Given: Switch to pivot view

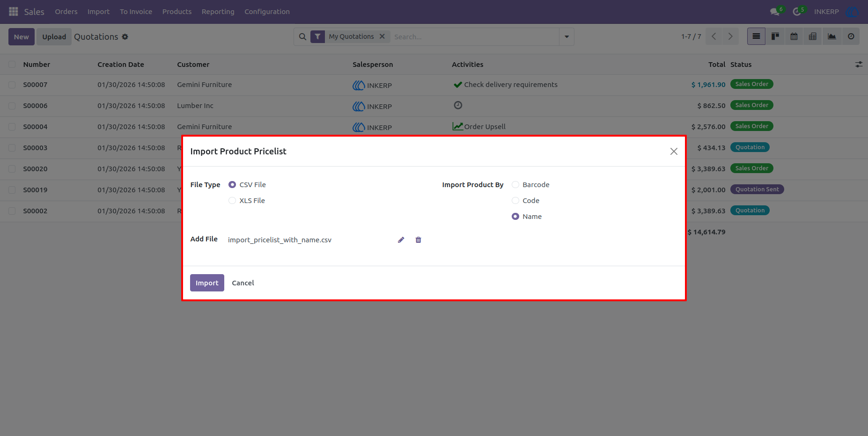Looking at the screenshot, I should click(813, 36).
